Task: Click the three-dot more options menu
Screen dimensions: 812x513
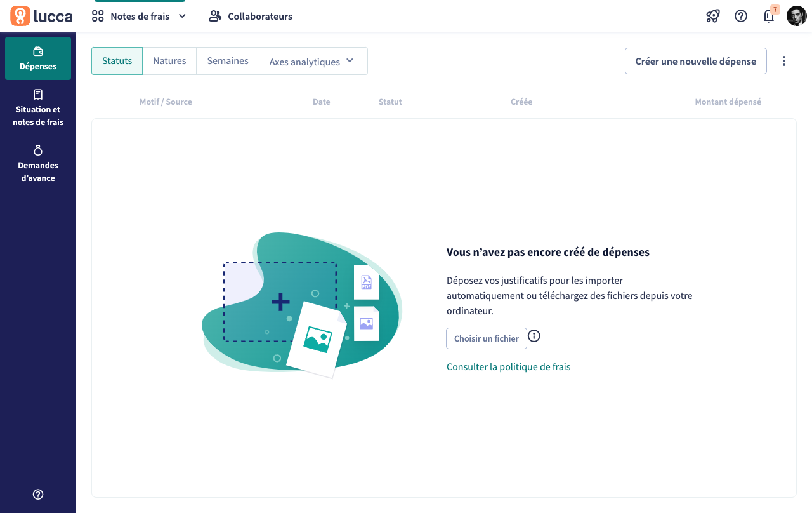Action: coord(784,61)
